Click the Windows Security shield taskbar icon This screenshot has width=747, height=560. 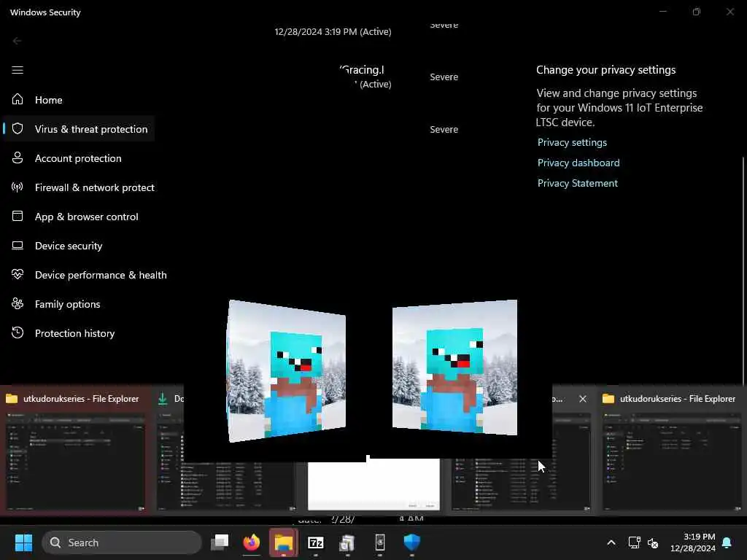point(411,542)
